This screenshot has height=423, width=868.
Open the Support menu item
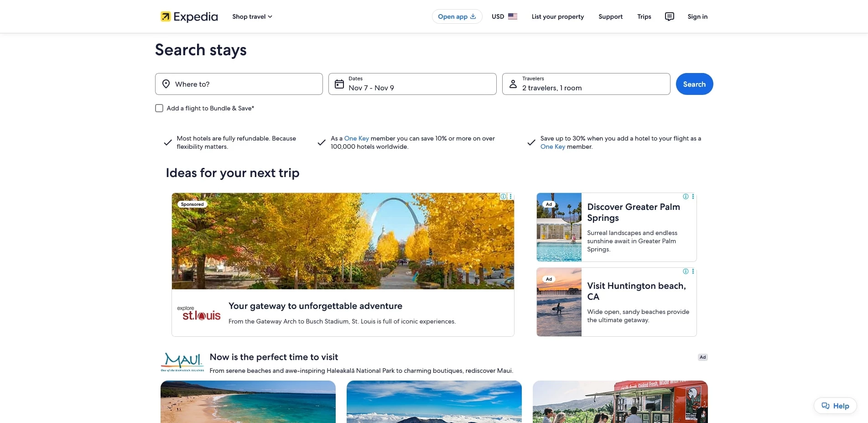tap(610, 16)
